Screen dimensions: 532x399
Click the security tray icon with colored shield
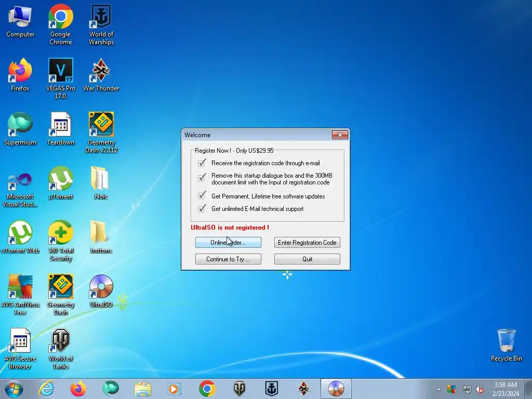tap(451, 389)
